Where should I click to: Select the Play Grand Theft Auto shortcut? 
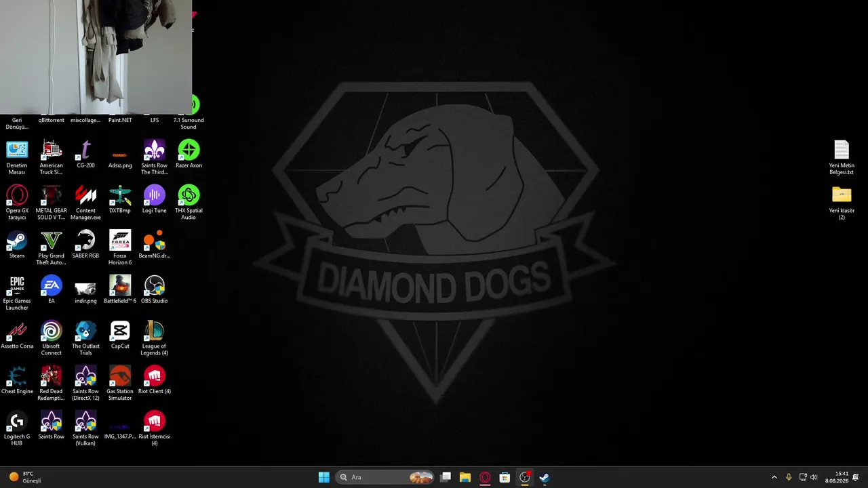coord(52,248)
